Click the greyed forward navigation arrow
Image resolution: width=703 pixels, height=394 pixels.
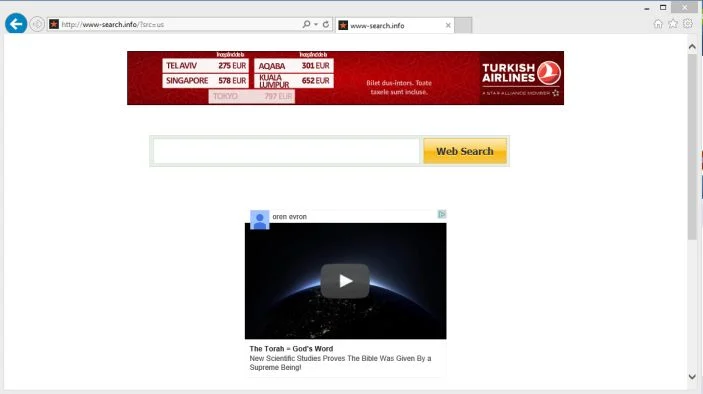click(x=37, y=24)
